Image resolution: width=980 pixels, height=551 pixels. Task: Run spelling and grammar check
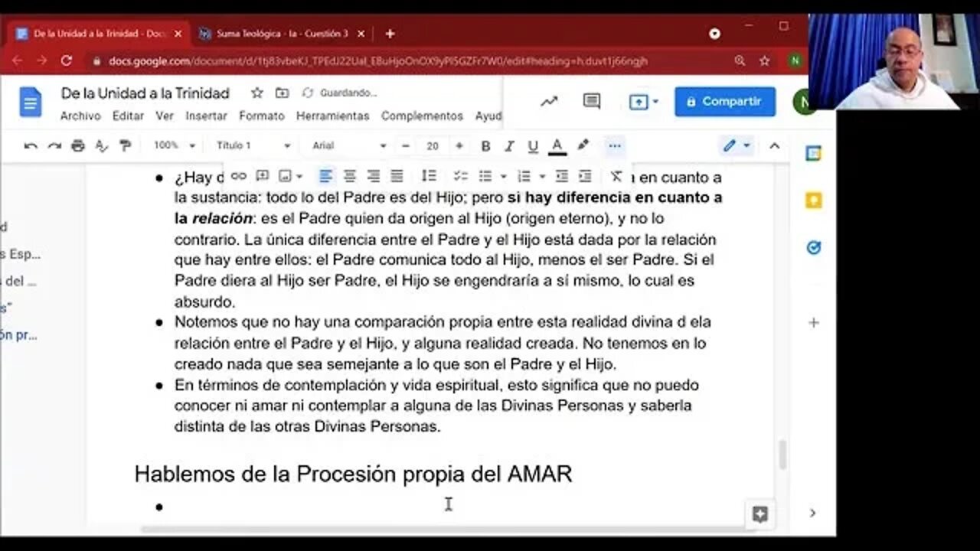(102, 145)
